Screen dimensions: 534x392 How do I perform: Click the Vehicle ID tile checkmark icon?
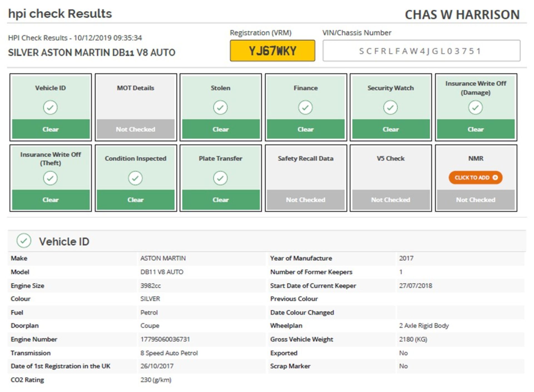50,108
